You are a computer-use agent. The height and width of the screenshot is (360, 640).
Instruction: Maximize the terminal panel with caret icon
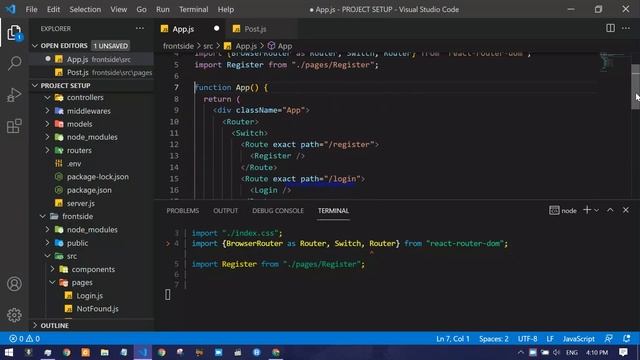(610, 210)
